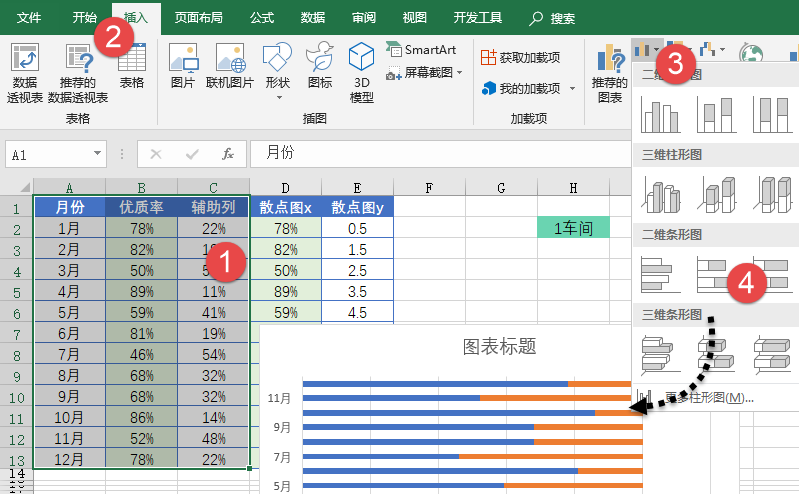
Task: Insert a Table via the 表格 button
Action: tap(132, 65)
